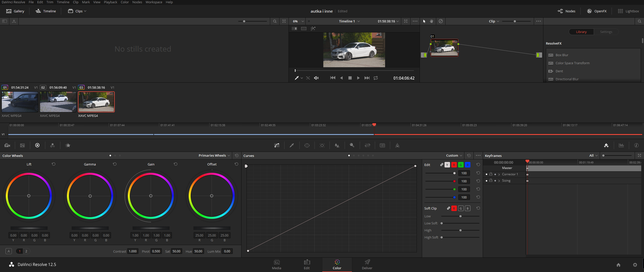
Task: Open the node editor Clip mode dropdown
Action: [x=494, y=21]
